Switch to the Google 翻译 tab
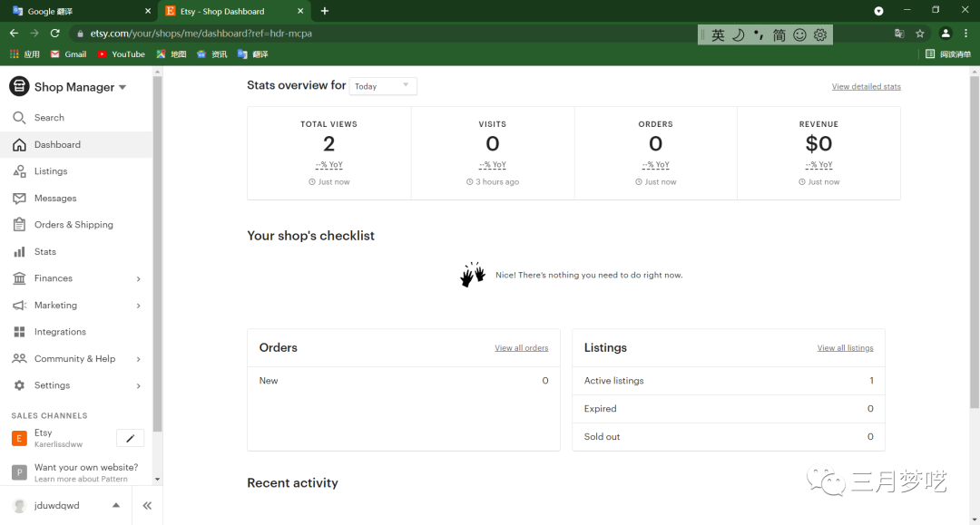This screenshot has width=980, height=525. pyautogui.click(x=80, y=11)
